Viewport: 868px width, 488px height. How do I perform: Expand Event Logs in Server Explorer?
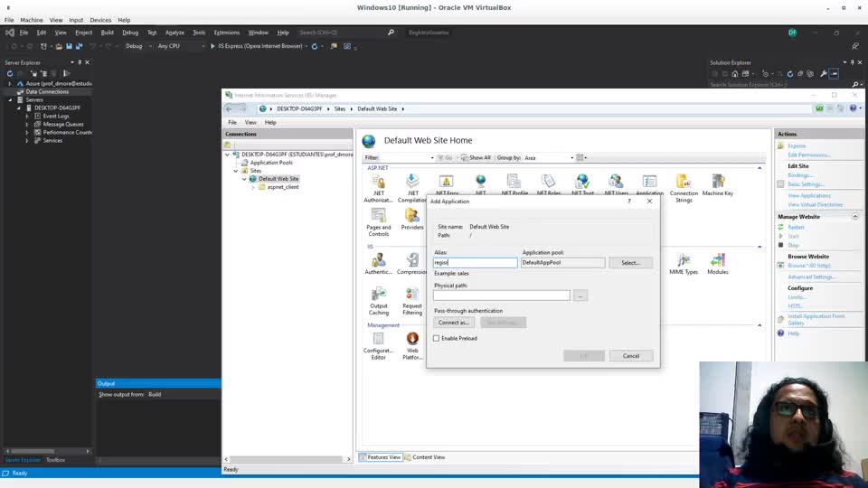[x=27, y=117]
